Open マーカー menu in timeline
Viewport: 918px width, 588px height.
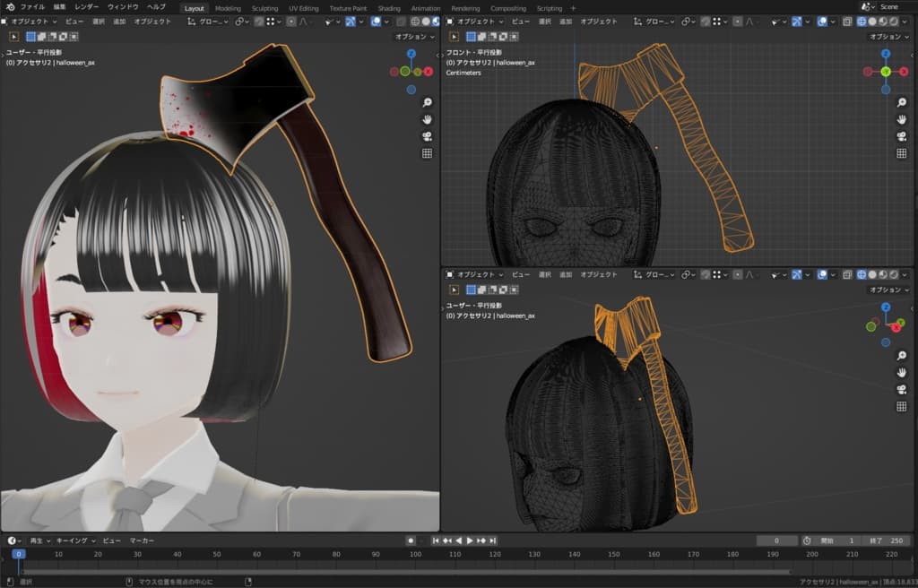click(142, 540)
